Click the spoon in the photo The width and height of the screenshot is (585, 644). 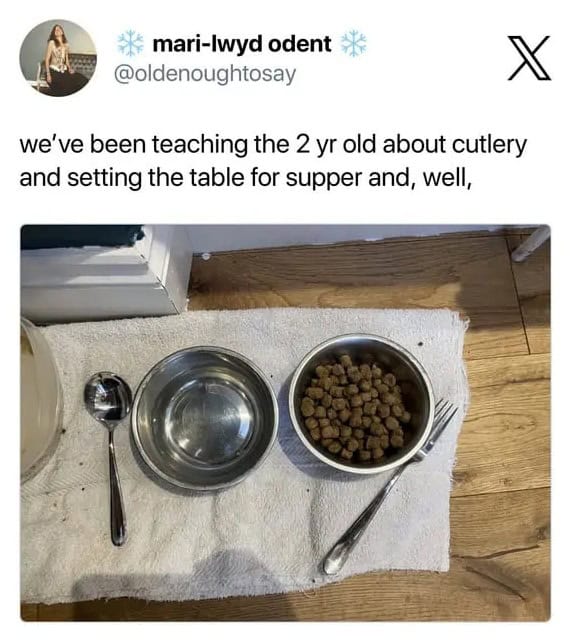pyautogui.click(x=110, y=458)
